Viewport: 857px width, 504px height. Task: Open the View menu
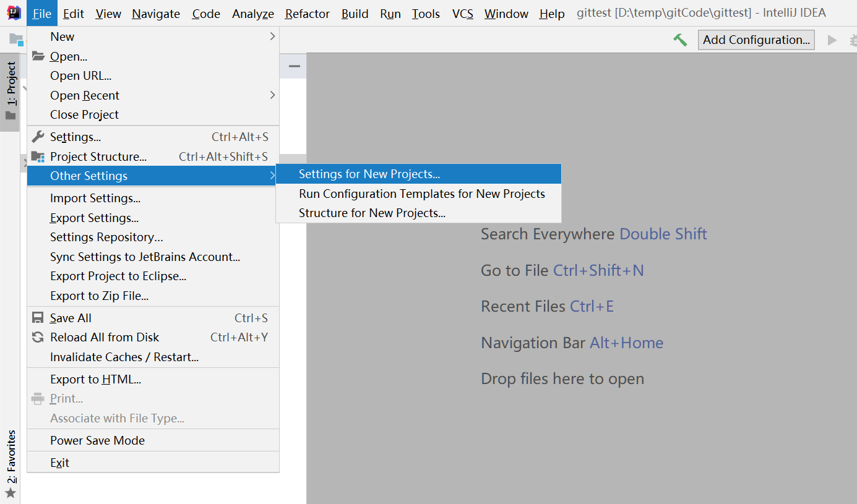click(108, 14)
